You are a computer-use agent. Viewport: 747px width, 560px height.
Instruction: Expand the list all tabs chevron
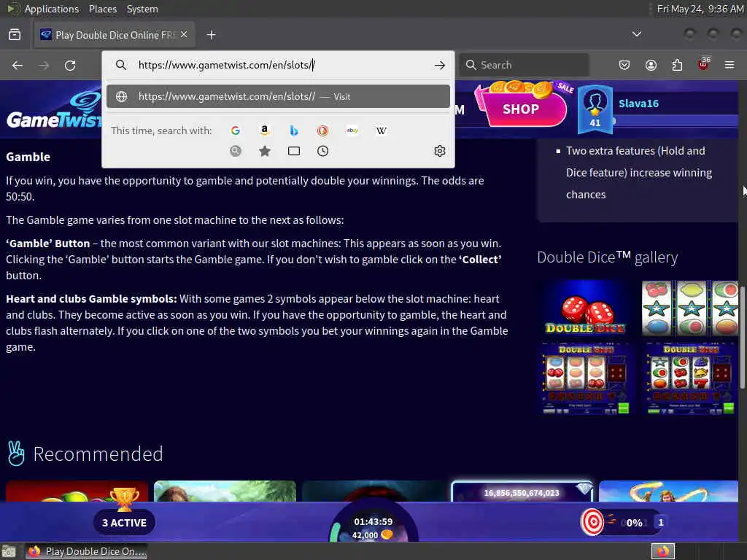[x=636, y=34]
